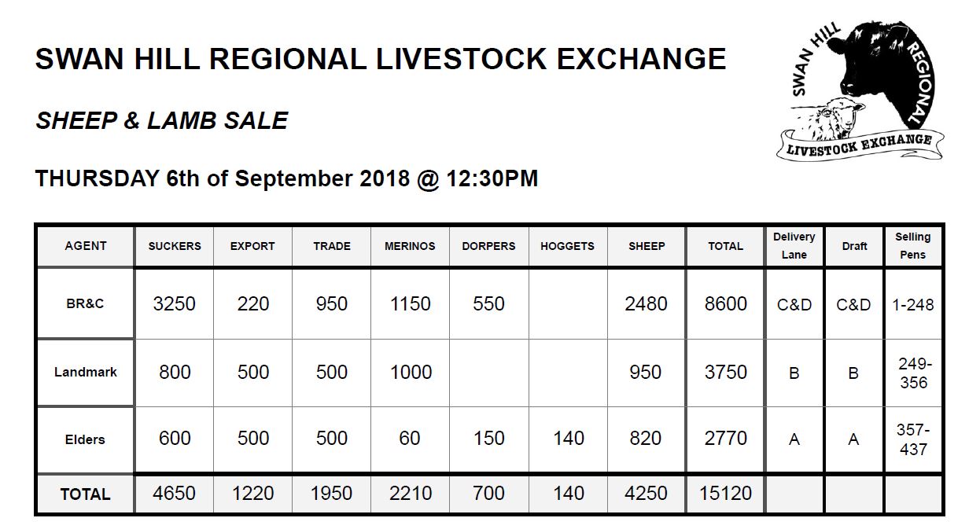
Task: Click the Thursday 6th September date line
Action: [286, 178]
